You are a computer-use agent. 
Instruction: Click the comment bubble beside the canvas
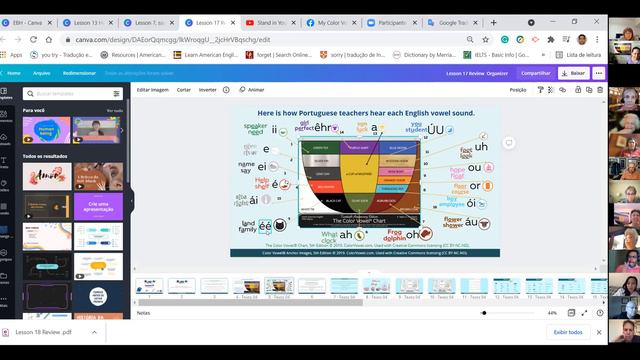(509, 143)
